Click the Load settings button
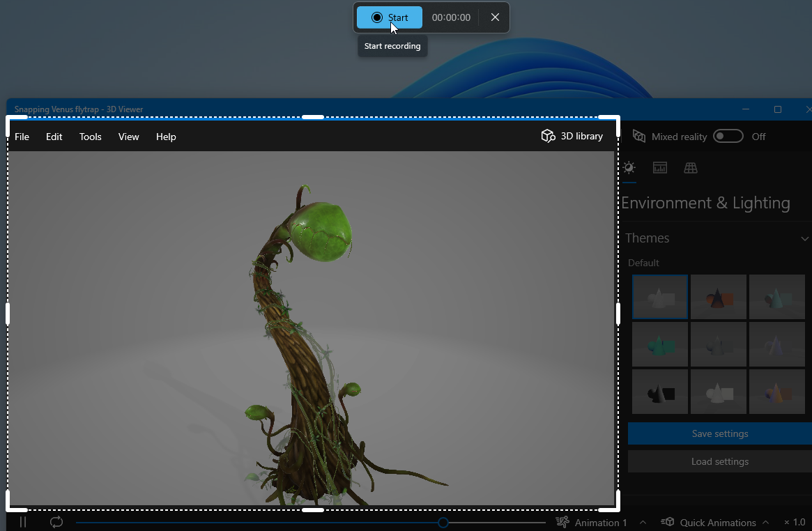 pos(719,461)
